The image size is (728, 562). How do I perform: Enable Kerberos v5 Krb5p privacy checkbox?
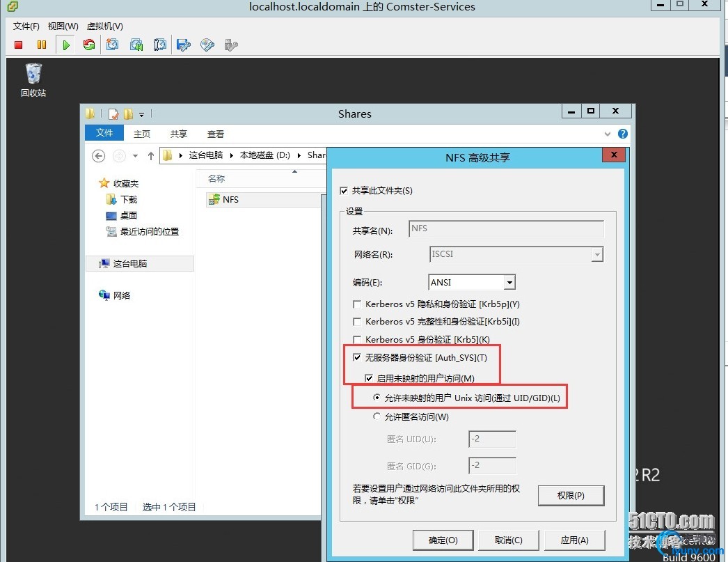coord(357,304)
